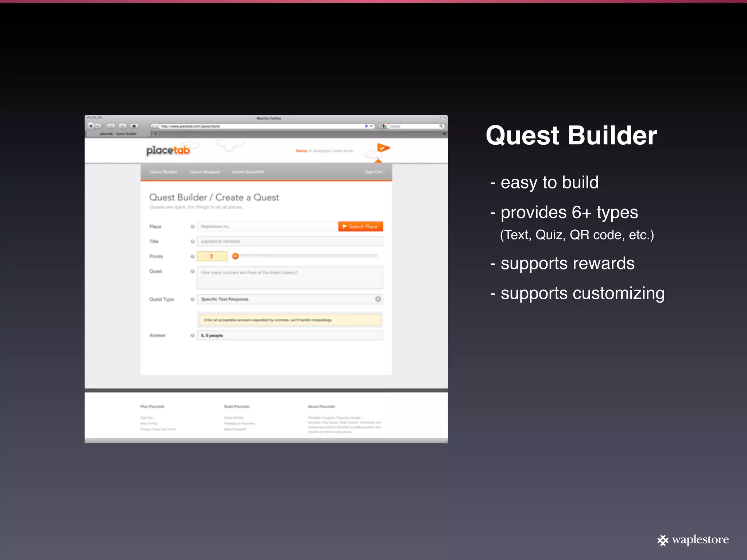Click the 'Build Placetab' footer heading
747x560 pixels.
click(x=237, y=406)
